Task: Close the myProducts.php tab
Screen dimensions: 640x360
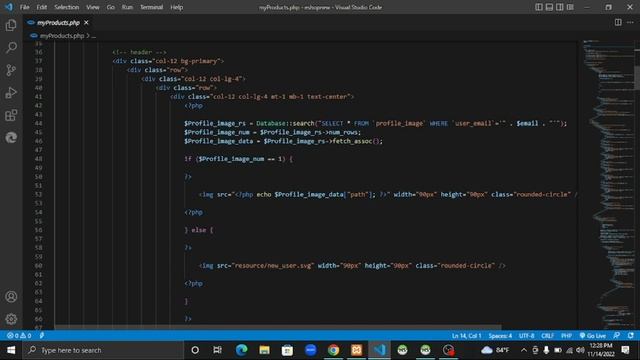Action: click(86, 22)
